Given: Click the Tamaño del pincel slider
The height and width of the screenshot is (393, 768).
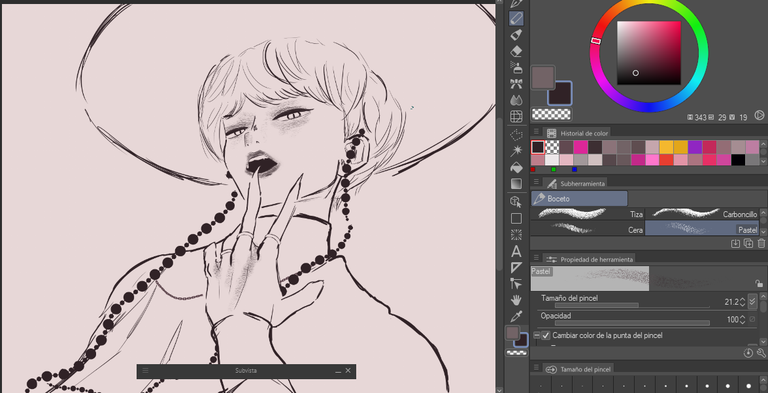Looking at the screenshot, I should point(632,306).
